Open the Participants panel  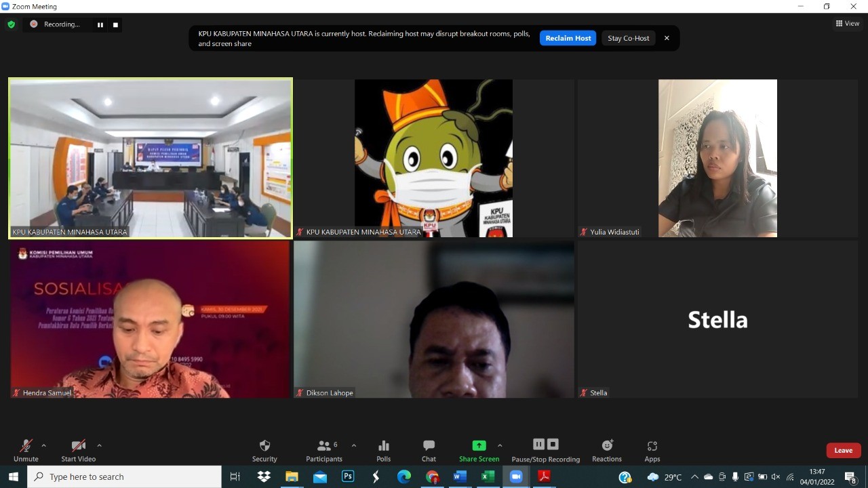324,450
